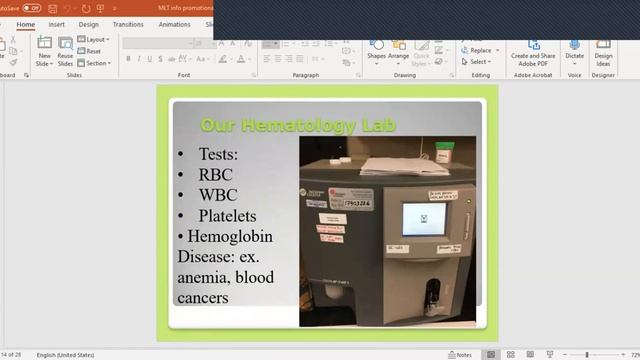Click align text right icon
Image resolution: width=640 pixels, height=360 pixels.
pos(289,59)
